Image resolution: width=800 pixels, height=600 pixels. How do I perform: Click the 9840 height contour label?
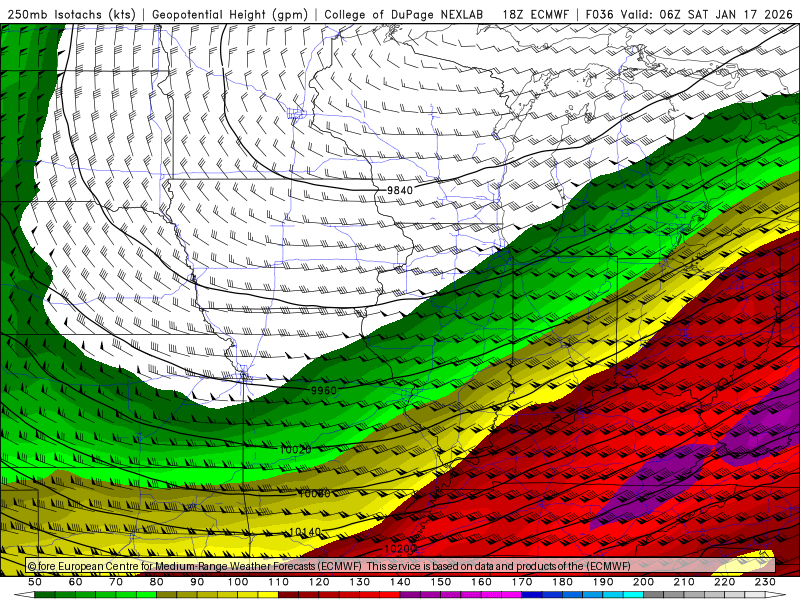tap(399, 190)
